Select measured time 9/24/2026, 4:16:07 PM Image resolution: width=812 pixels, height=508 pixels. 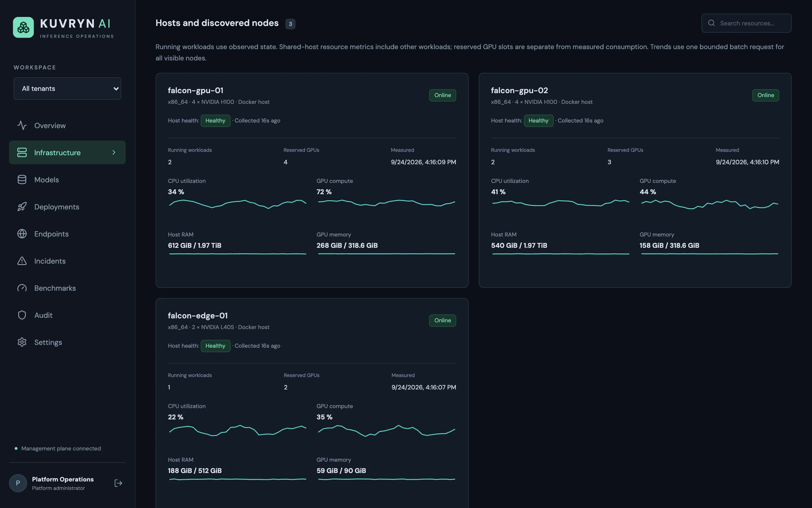[424, 387]
